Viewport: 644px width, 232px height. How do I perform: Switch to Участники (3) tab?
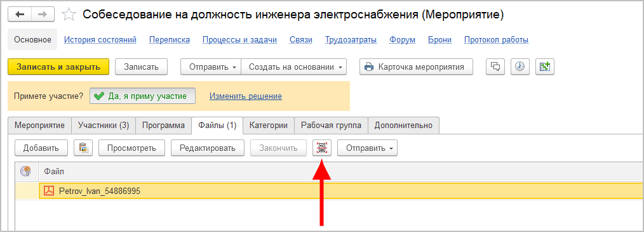click(x=104, y=126)
